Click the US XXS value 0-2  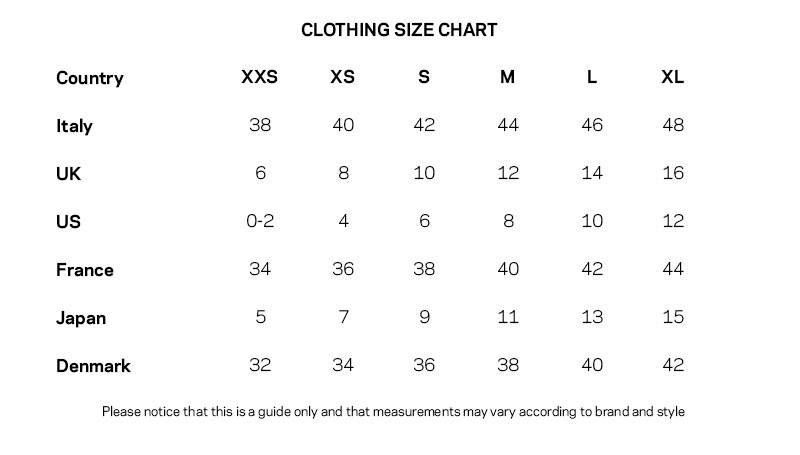[x=260, y=221]
